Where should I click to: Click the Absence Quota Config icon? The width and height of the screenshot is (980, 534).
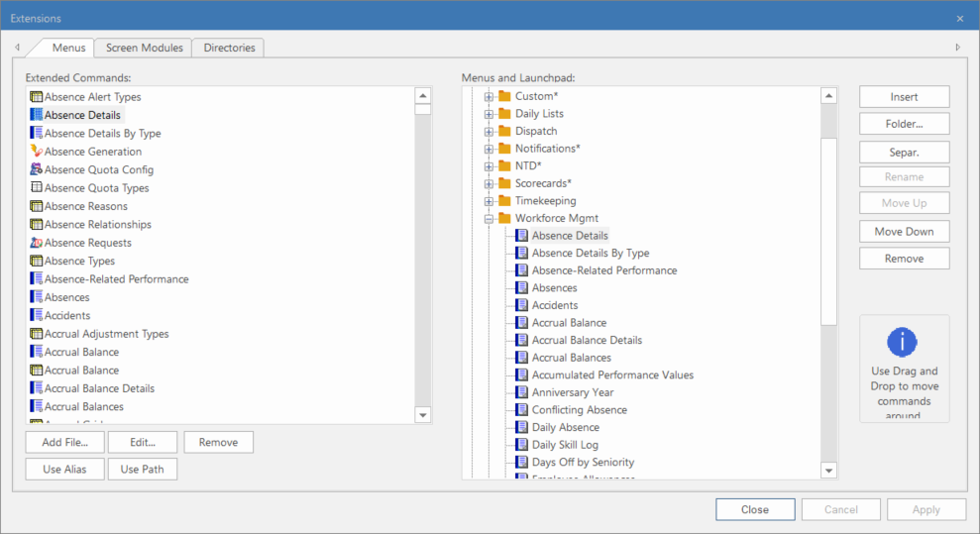(x=37, y=169)
